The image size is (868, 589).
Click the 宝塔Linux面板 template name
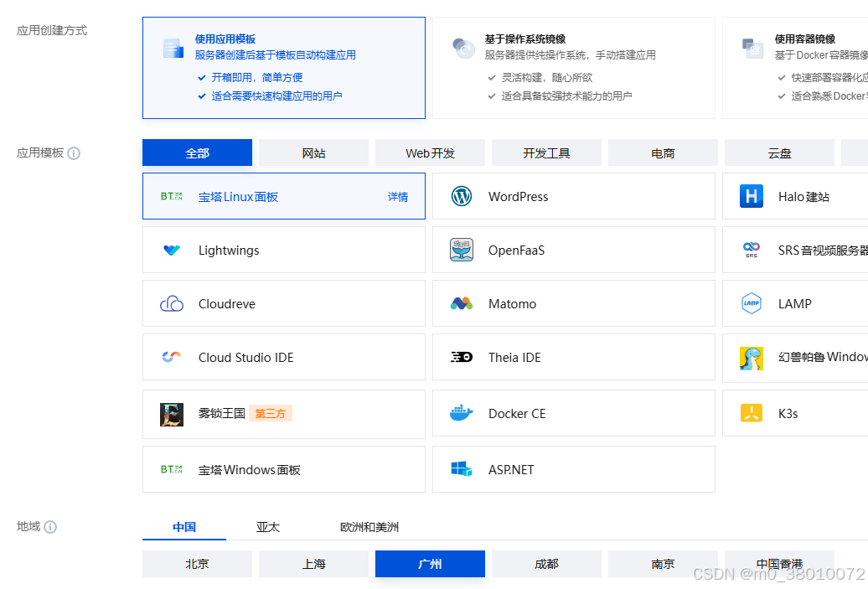pos(238,197)
